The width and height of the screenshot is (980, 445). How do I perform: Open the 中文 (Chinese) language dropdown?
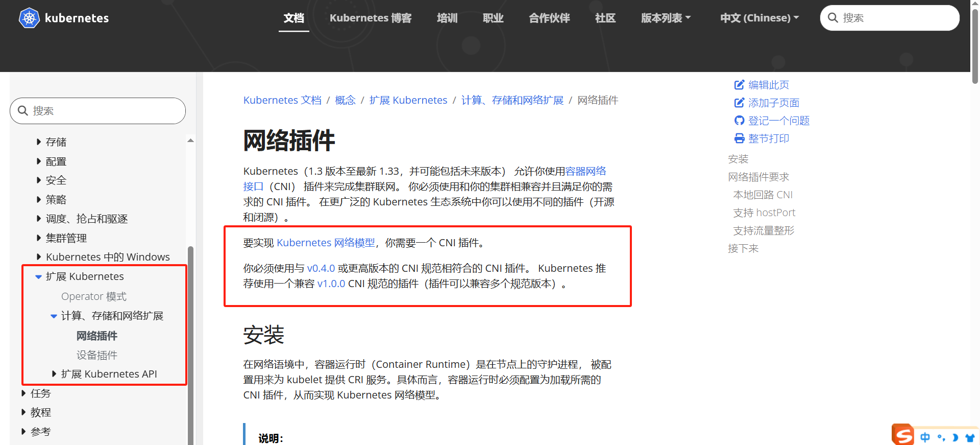[759, 18]
